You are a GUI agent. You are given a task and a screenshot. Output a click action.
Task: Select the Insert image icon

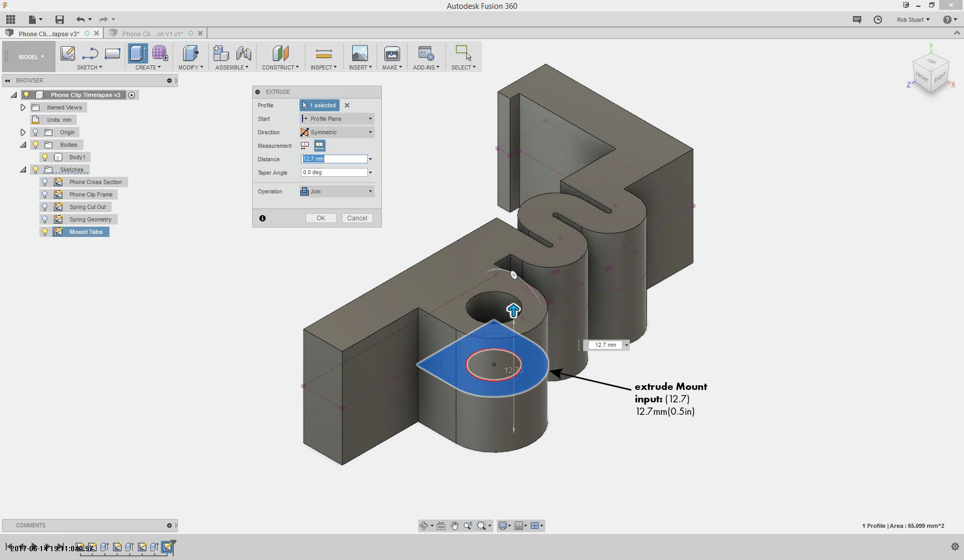pyautogui.click(x=360, y=53)
